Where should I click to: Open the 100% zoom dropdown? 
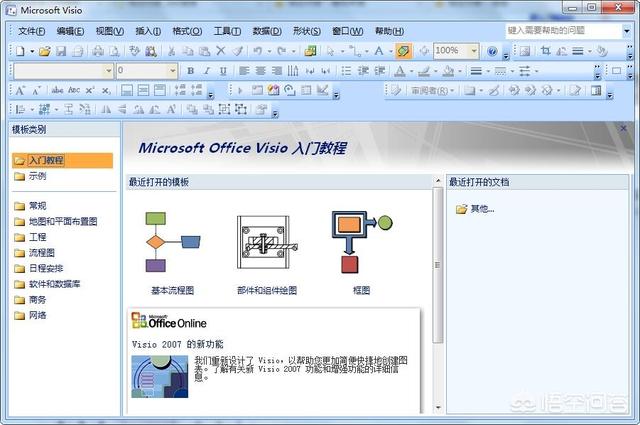coord(474,51)
